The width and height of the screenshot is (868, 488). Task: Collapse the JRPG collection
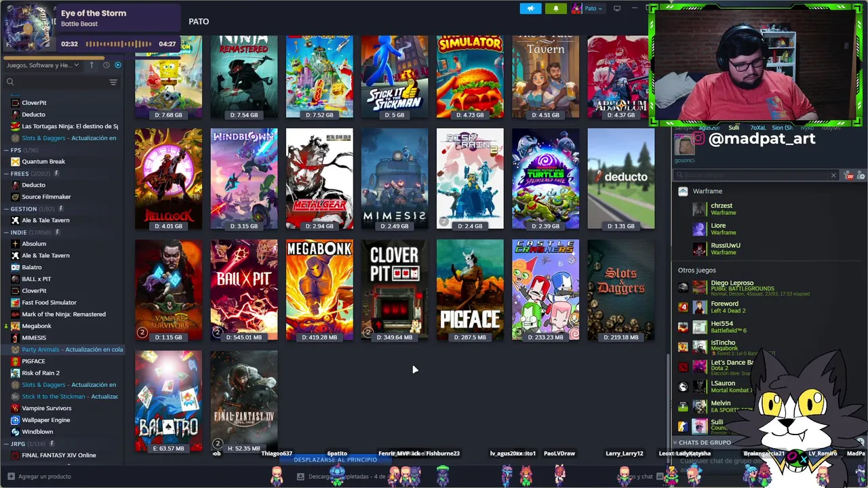click(6, 444)
